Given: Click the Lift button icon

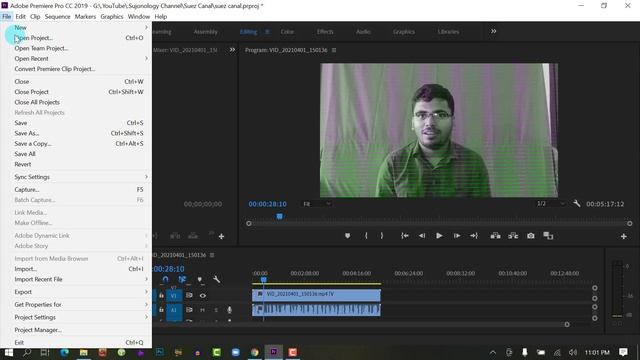Looking at the screenshot, I should pyautogui.click(x=496, y=236).
